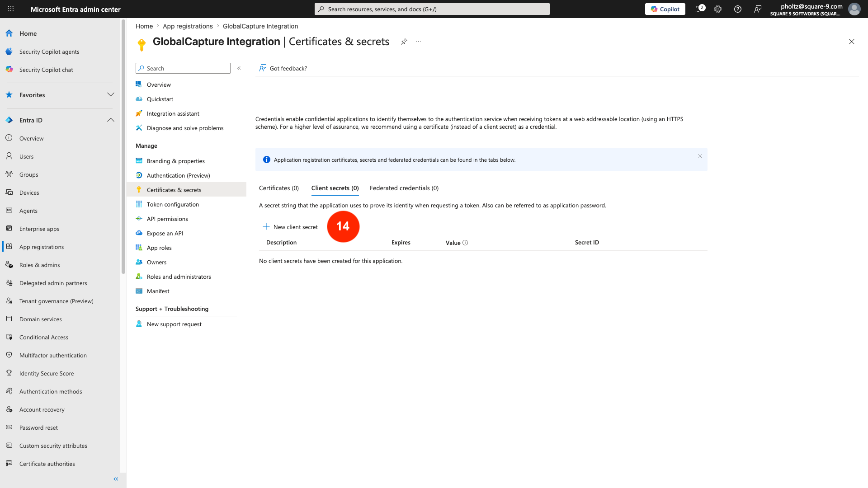Collapse the Entra ID section

[111, 120]
